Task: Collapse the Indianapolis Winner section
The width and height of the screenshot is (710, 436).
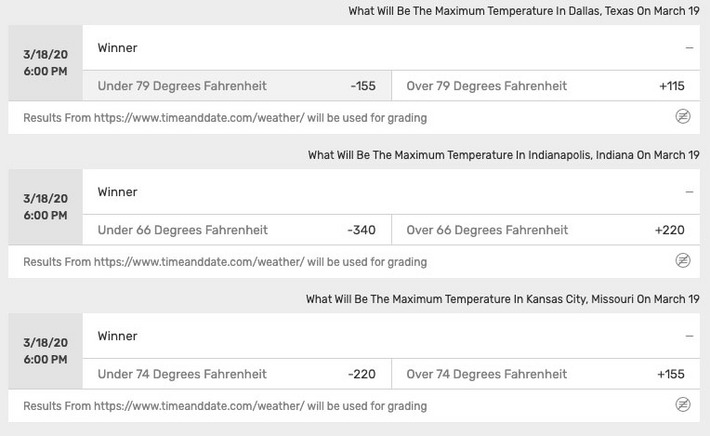Action: pos(689,192)
